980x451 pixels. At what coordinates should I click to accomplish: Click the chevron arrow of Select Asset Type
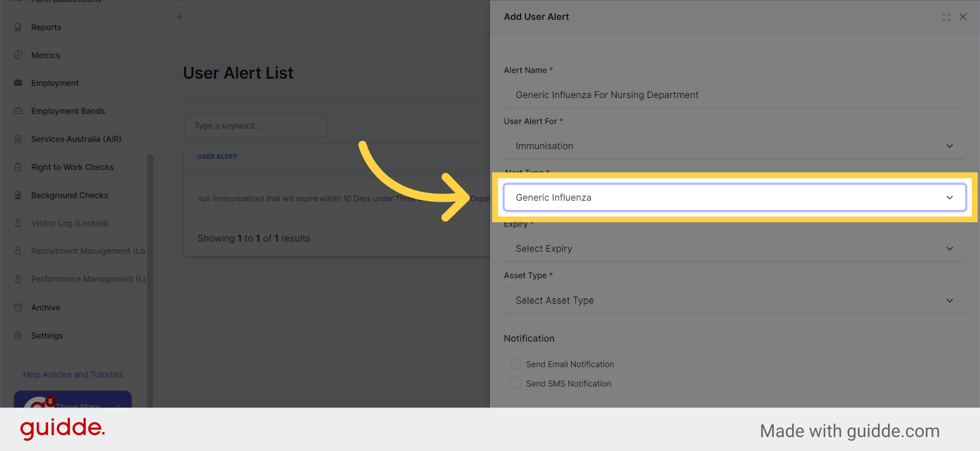(949, 300)
